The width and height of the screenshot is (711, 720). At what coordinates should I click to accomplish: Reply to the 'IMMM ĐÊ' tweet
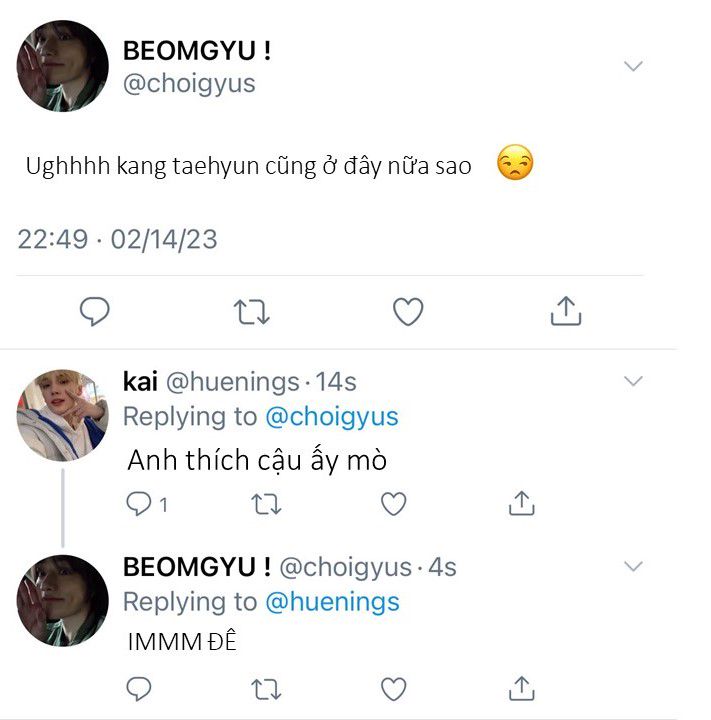[x=140, y=688]
